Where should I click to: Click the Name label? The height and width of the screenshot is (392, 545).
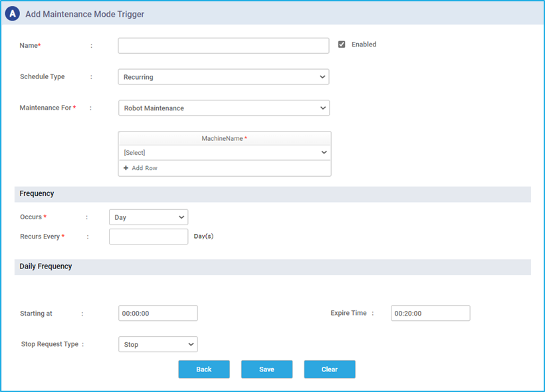[x=30, y=46]
